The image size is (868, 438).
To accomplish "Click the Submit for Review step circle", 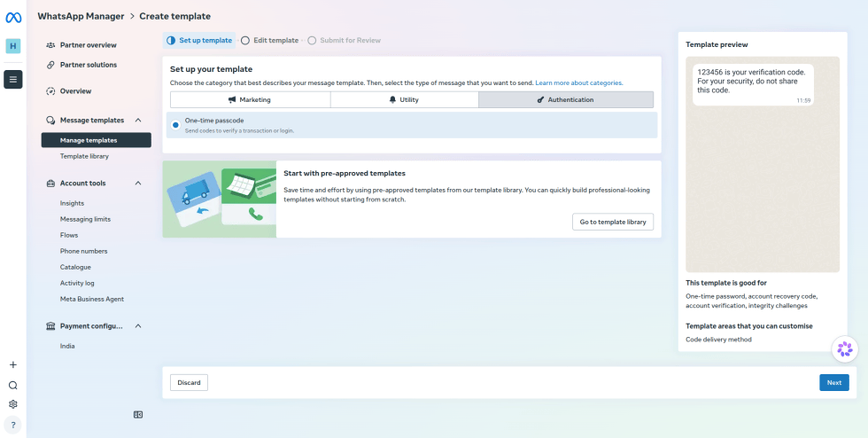I will click(312, 41).
